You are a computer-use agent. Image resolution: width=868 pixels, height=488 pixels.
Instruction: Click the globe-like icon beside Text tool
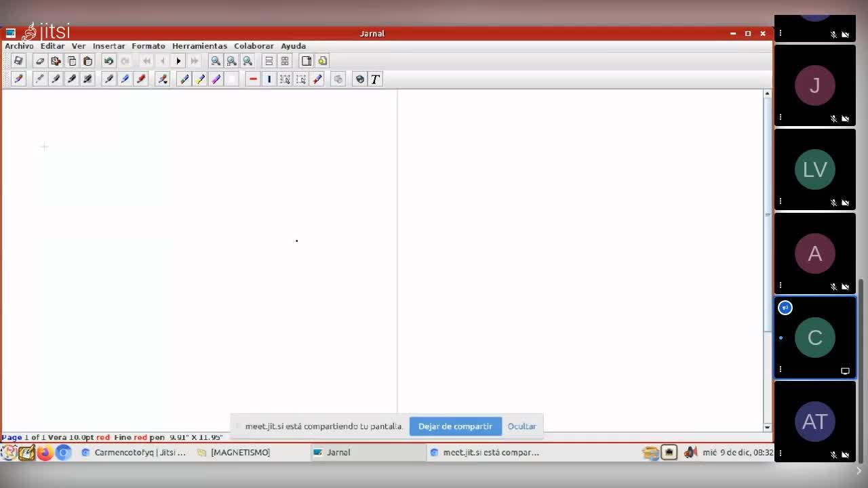359,79
